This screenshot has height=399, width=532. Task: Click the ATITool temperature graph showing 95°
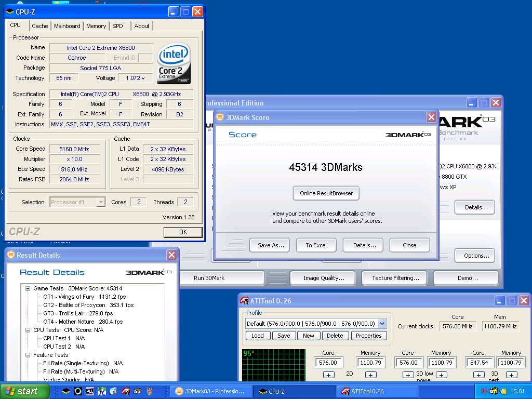274,365
